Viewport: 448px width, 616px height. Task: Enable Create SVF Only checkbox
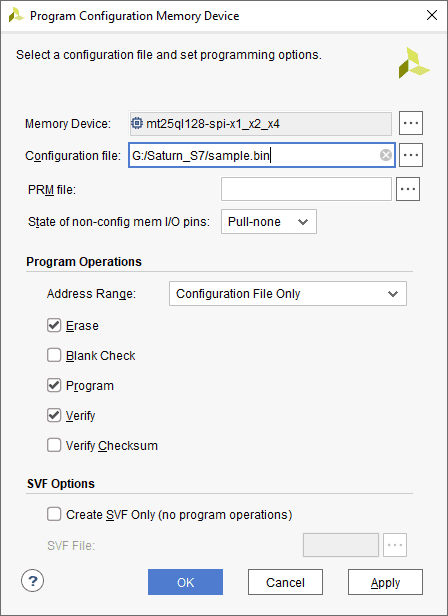54,514
